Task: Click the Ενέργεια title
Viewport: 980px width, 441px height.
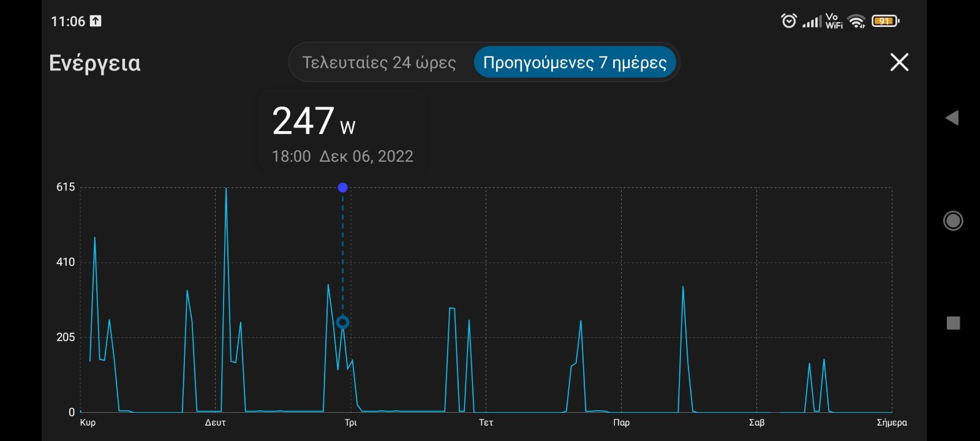Action: 95,63
